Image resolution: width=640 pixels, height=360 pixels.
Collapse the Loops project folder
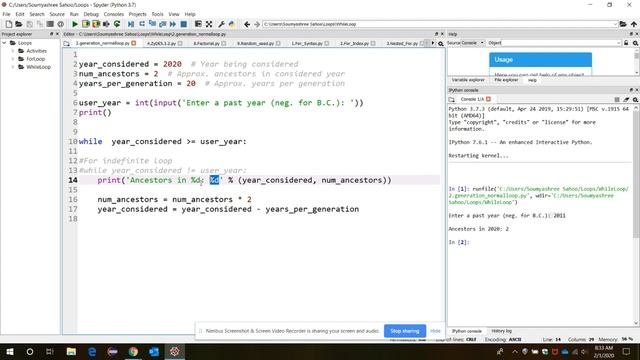click(x=4, y=43)
